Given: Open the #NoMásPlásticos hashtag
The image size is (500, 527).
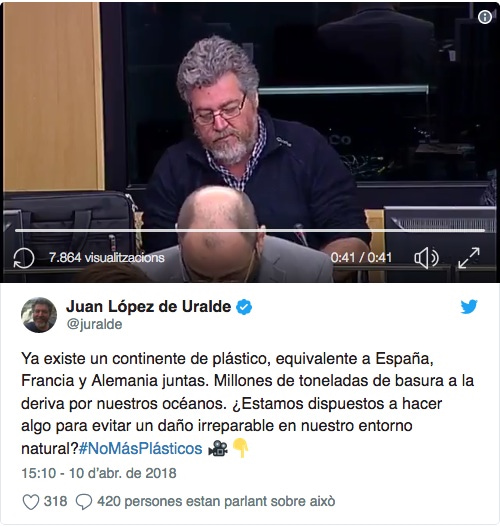Looking at the screenshot, I should point(140,449).
